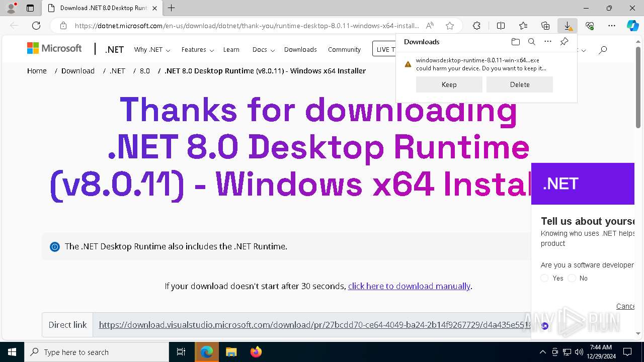Select Yes for software developer

coord(544,278)
